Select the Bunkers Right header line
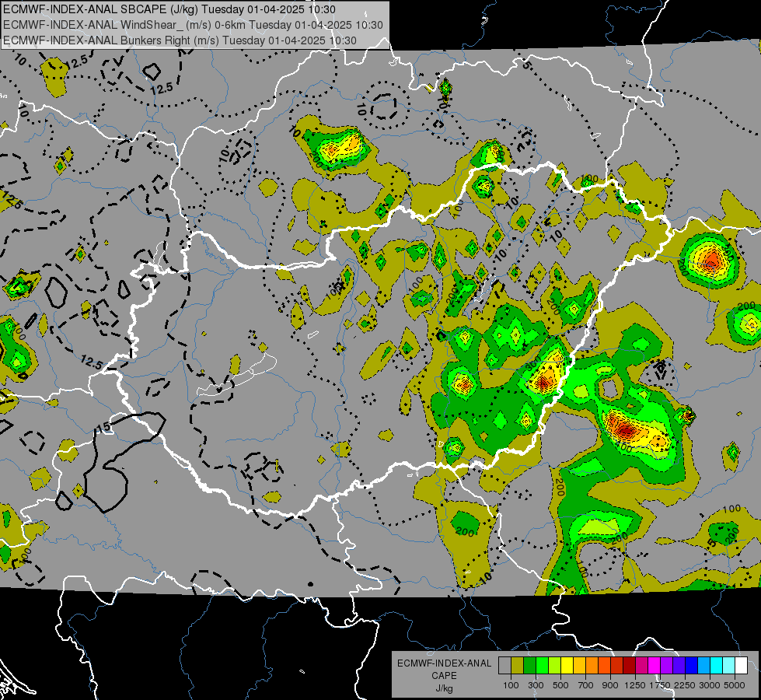 180,40
